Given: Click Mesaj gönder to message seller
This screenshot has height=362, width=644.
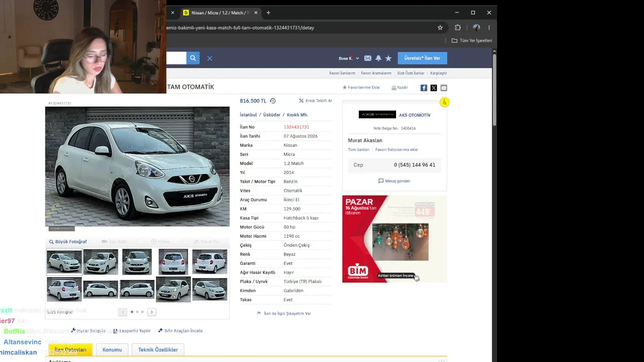Looking at the screenshot, I should 394,181.
